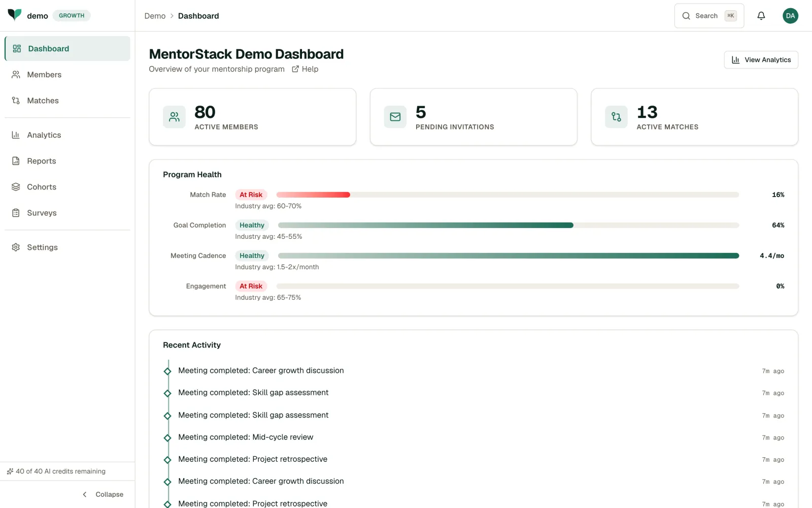Screen dimensions: 812x508
Task: Click 'Meeting completed: Mid-cycle review' entry
Action: pos(246,437)
